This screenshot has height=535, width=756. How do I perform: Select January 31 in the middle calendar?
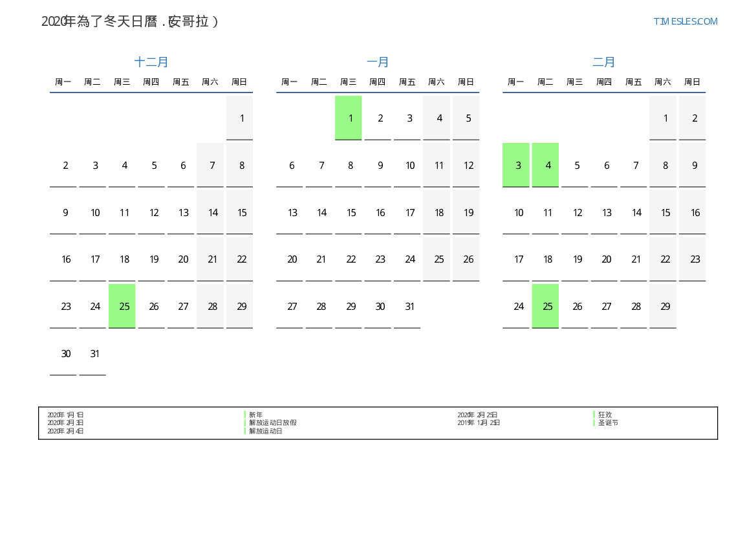pos(407,306)
